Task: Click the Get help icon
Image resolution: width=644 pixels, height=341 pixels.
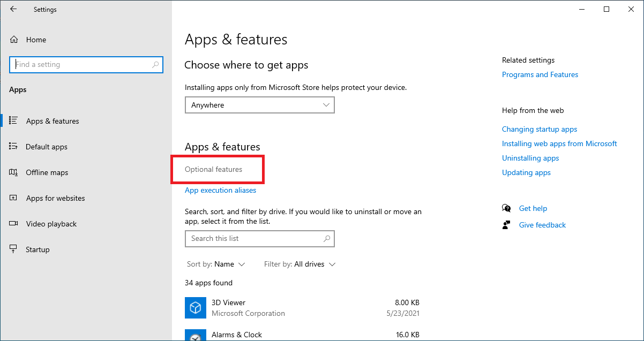Action: click(x=506, y=208)
